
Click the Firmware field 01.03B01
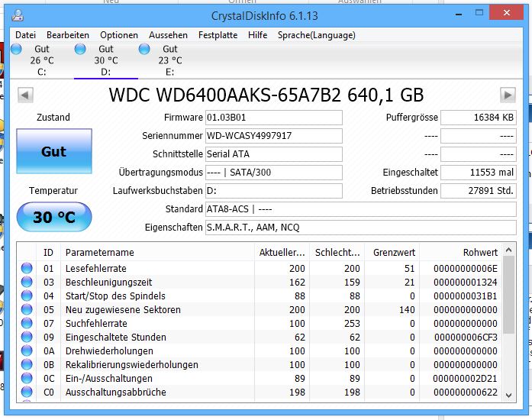[274, 118]
